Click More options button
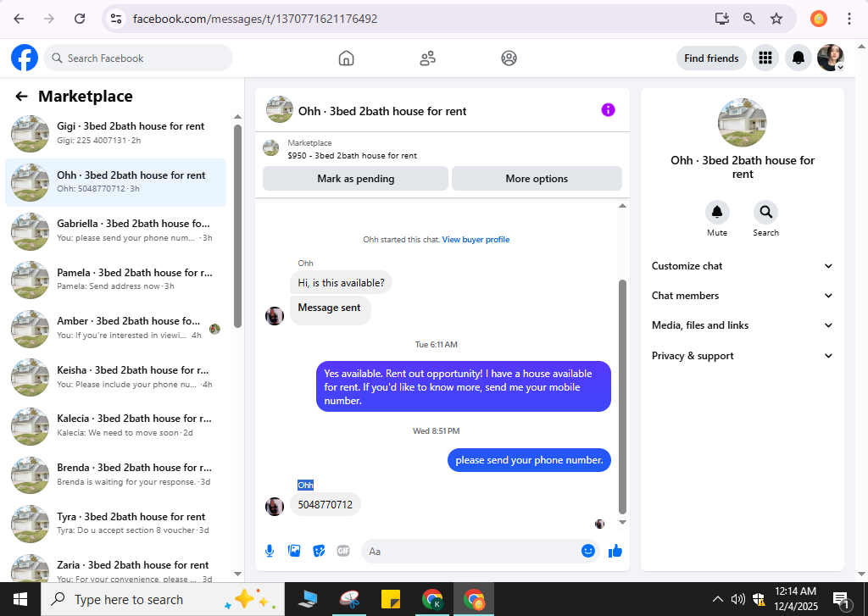 537,179
